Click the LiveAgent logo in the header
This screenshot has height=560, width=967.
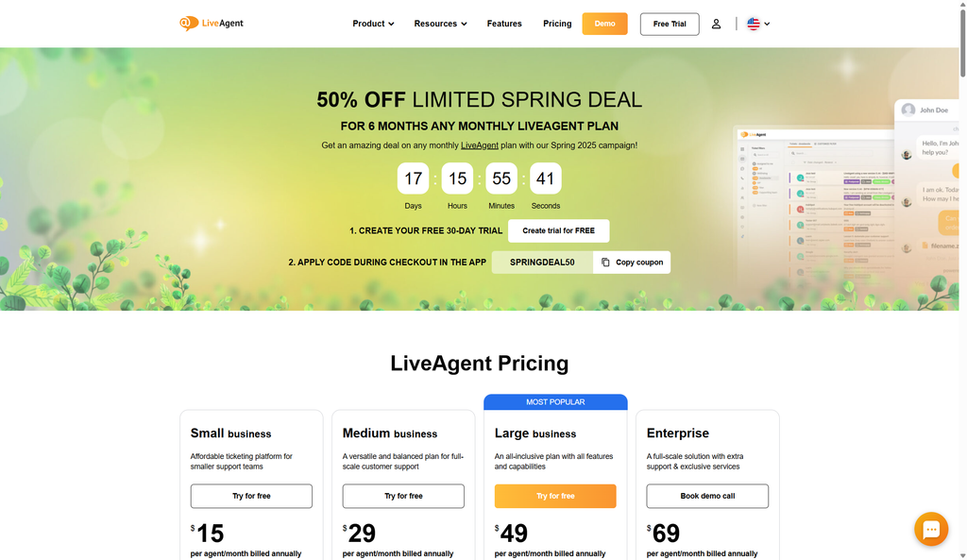211,23
